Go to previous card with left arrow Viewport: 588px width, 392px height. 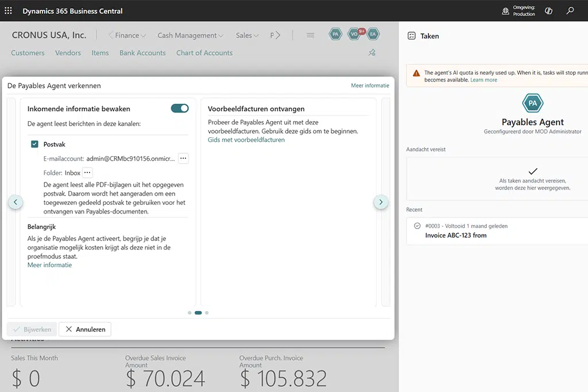(16, 202)
